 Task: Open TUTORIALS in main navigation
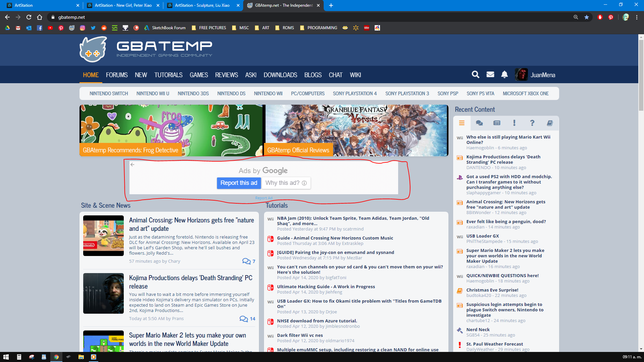pyautogui.click(x=168, y=75)
